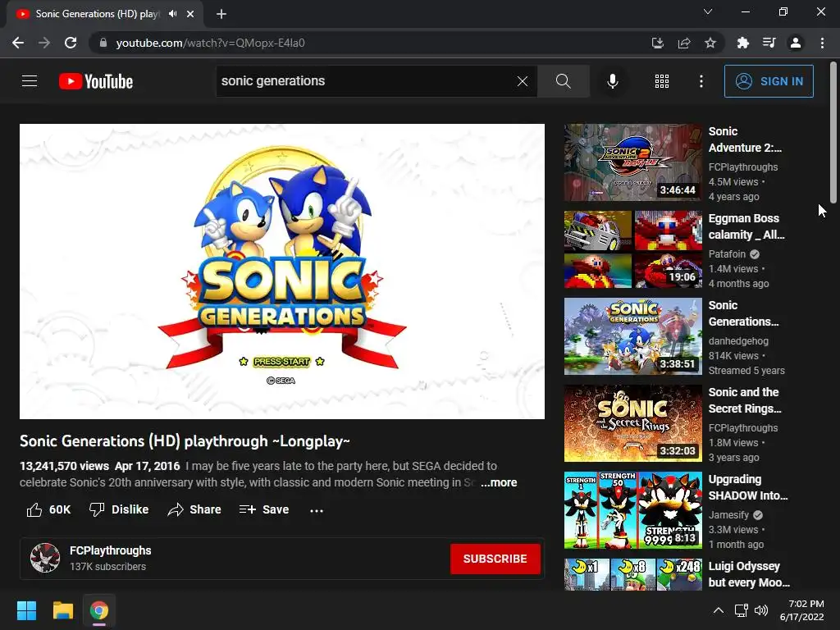Click the Sign In button
Screen dimensions: 840x630
tap(769, 81)
